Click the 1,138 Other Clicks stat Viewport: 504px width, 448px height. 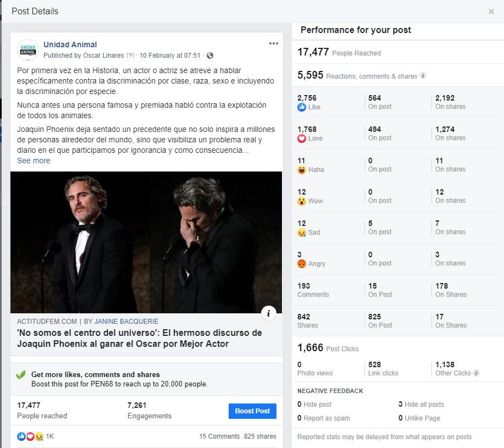453,369
